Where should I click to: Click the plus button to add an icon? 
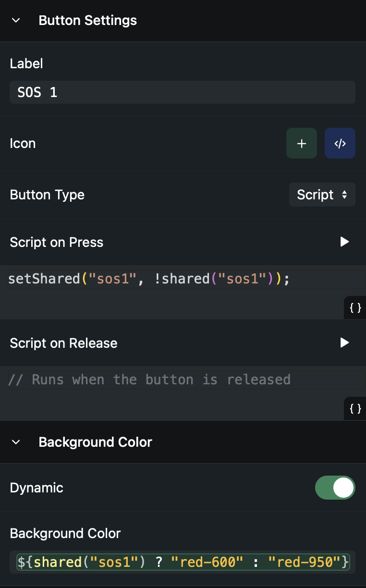[301, 143]
